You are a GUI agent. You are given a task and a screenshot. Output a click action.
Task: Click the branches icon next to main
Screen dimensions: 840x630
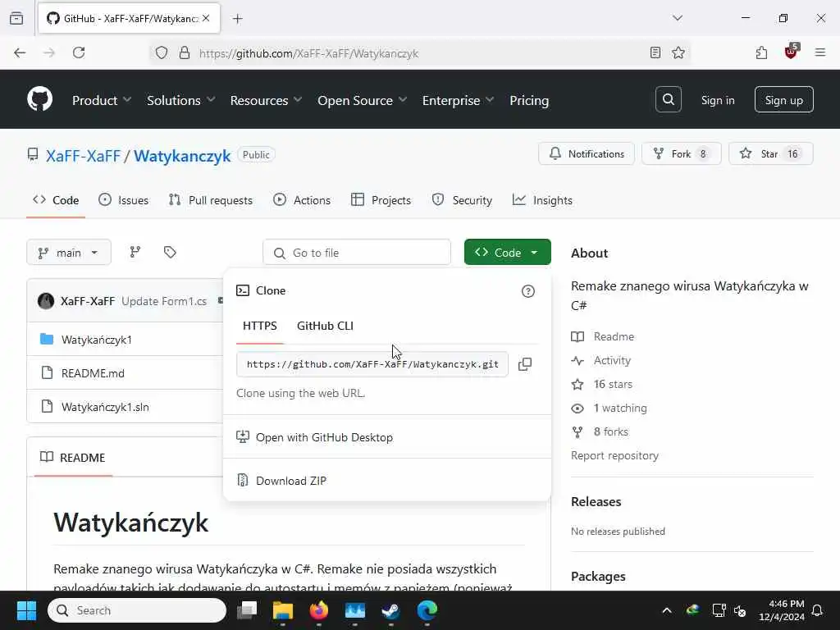135,252
